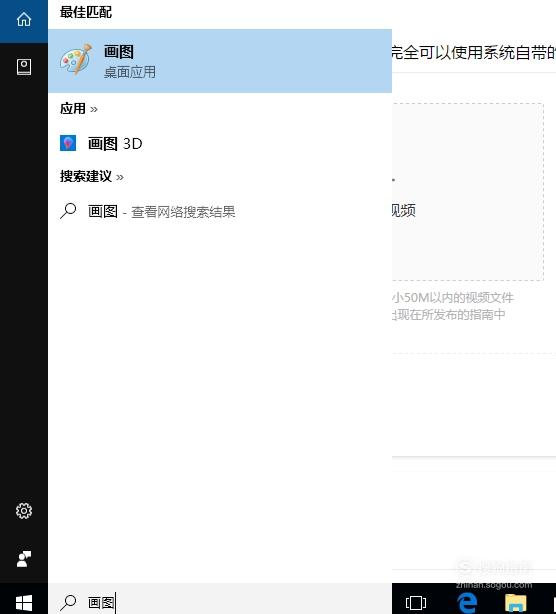556x614 pixels.
Task: Click the magnifier icon in search box
Action: (x=69, y=603)
